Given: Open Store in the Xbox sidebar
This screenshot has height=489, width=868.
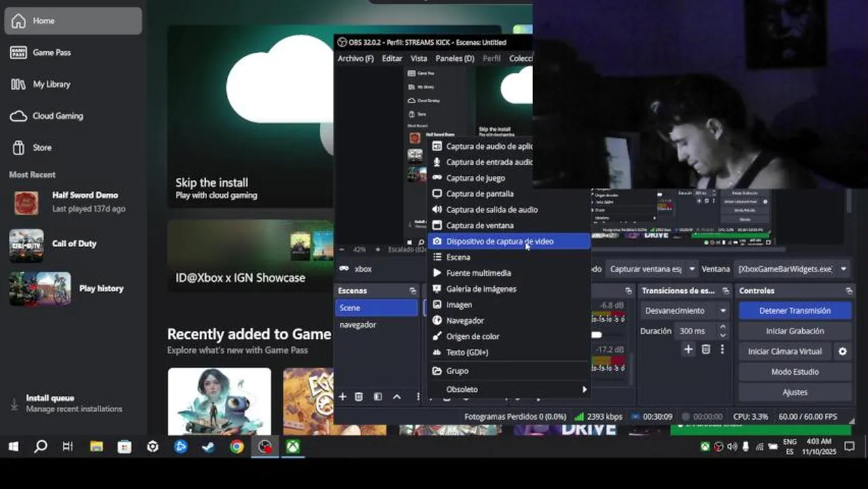Looking at the screenshot, I should [73, 147].
